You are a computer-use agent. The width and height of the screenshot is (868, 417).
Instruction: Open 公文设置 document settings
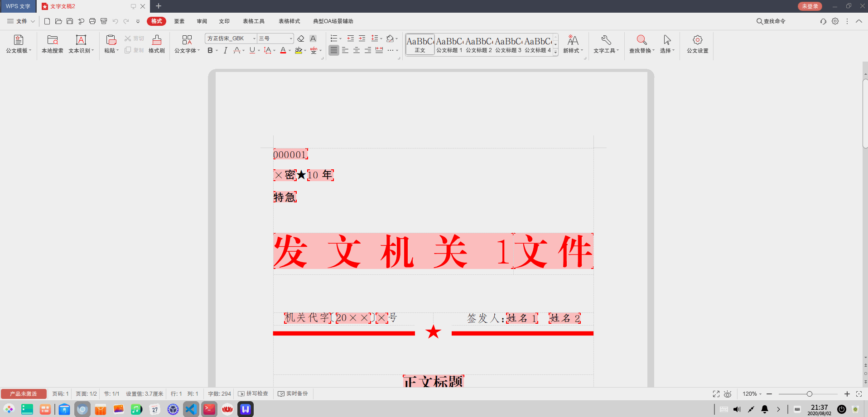click(698, 44)
